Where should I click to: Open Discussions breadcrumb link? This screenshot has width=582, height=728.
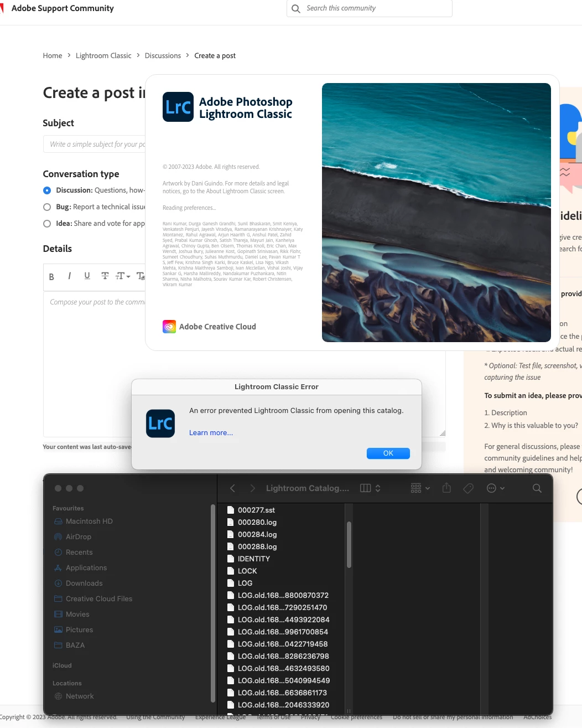163,55
